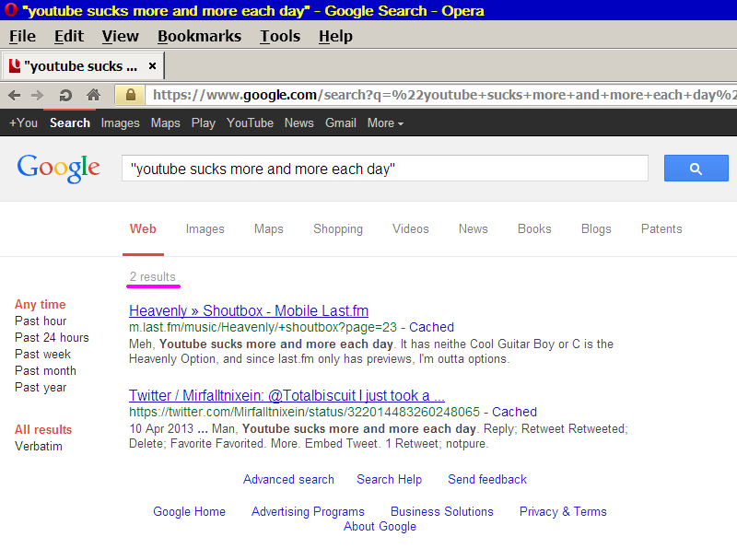The height and width of the screenshot is (560, 737).
Task: Filter results to Past 24 hours
Action: (52, 337)
